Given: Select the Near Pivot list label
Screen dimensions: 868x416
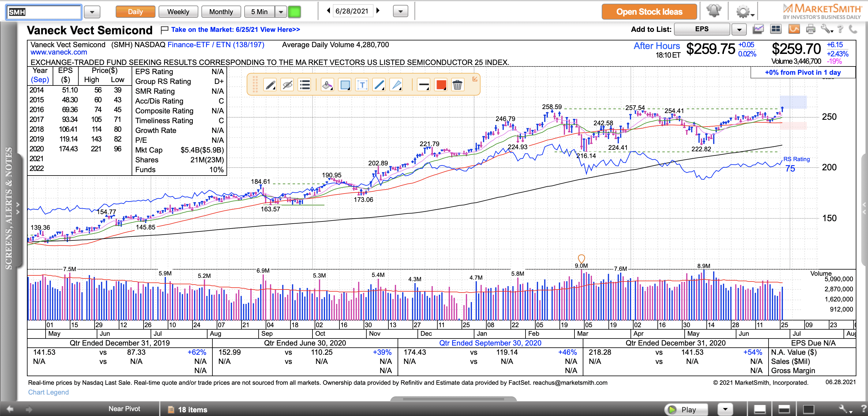Looking at the screenshot, I should point(124,409).
